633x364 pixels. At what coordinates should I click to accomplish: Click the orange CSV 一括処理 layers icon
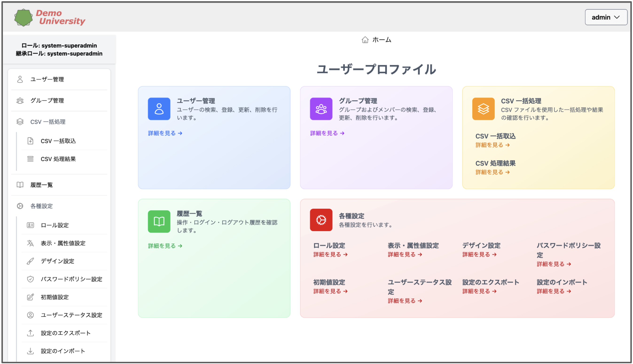483,109
